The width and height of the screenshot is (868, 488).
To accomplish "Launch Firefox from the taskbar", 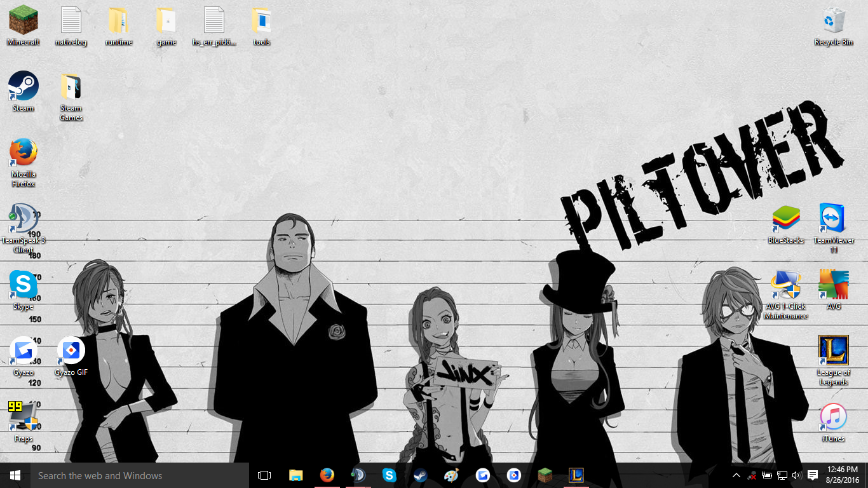I will point(327,475).
